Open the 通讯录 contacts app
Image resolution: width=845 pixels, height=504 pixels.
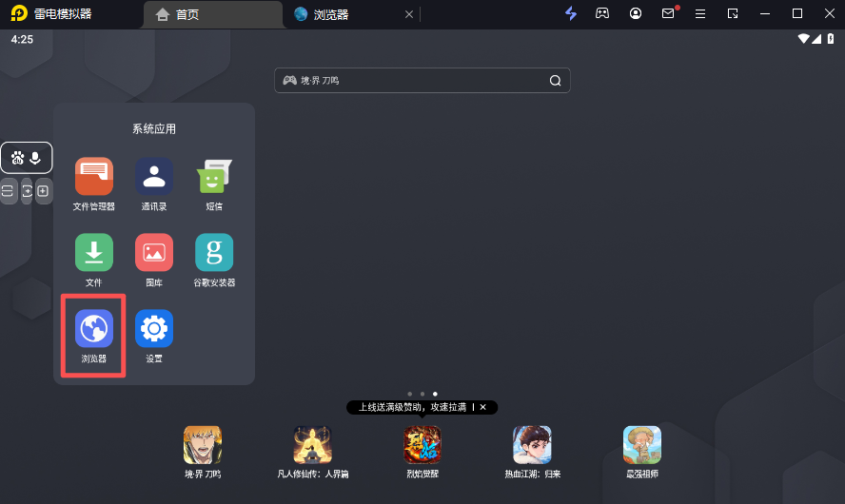[153, 177]
